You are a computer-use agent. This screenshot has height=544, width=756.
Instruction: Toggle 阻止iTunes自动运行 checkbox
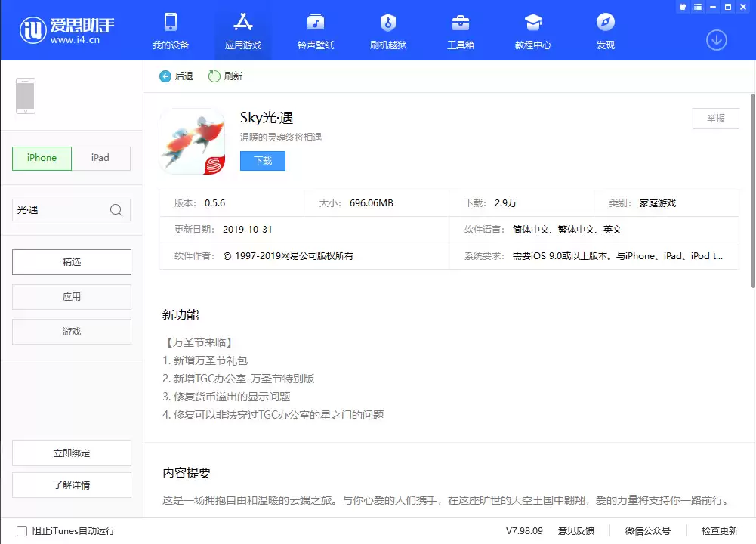click(22, 531)
